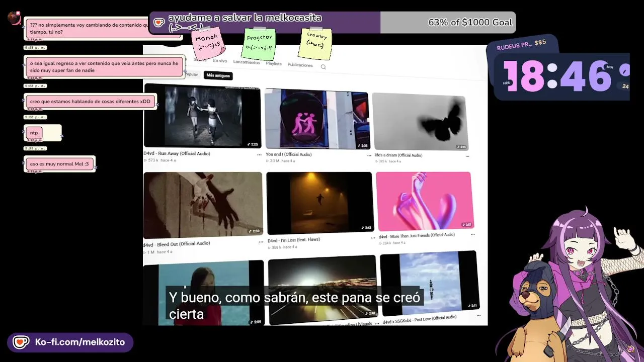
Task: Open options menu for life's a dream video
Action: pos(467,156)
